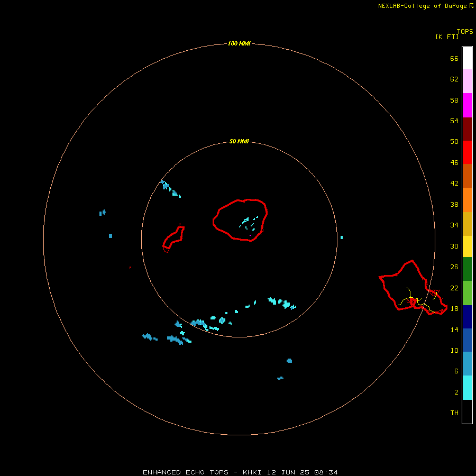Click the white 66 K FT color swatch
This screenshot has height=476, width=476.
tap(467, 58)
